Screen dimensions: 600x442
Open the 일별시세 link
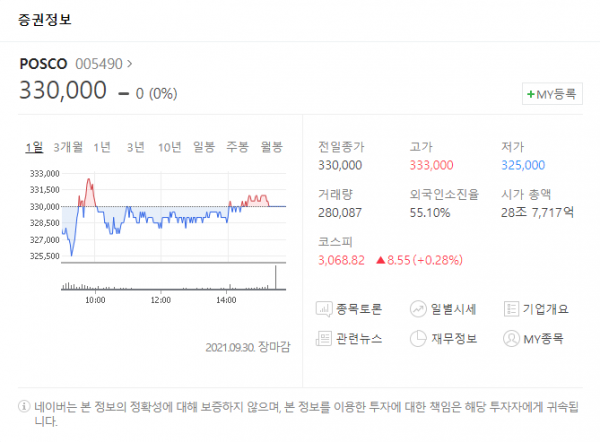coord(453,309)
